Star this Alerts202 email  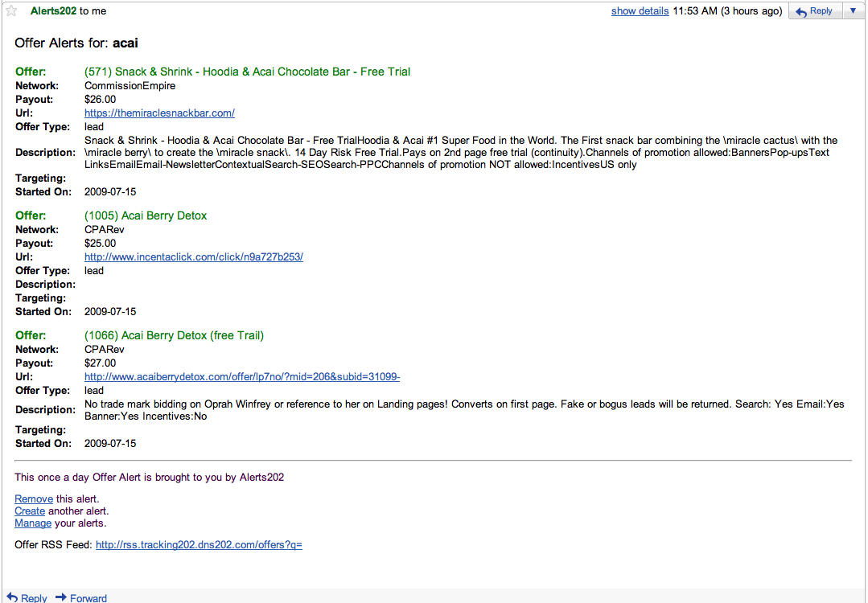tap(11, 11)
